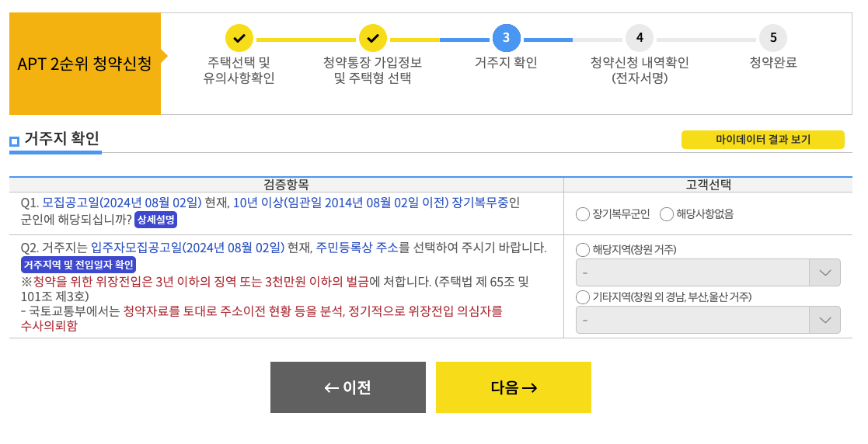Image resolution: width=868 pixels, height=444 pixels.
Task: Proceed with the 다음 button
Action: (513, 387)
